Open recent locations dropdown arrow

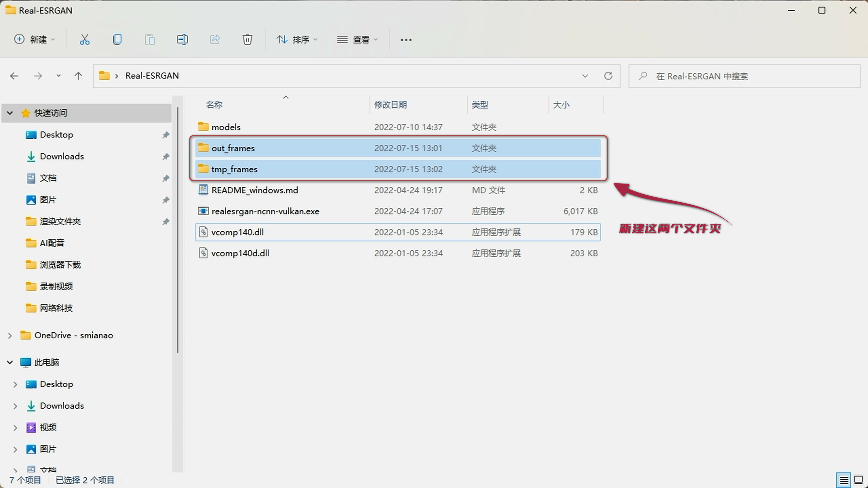tap(59, 76)
